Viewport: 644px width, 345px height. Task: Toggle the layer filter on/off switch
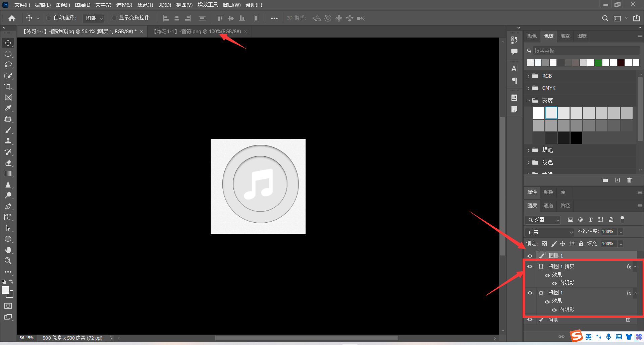(x=622, y=219)
